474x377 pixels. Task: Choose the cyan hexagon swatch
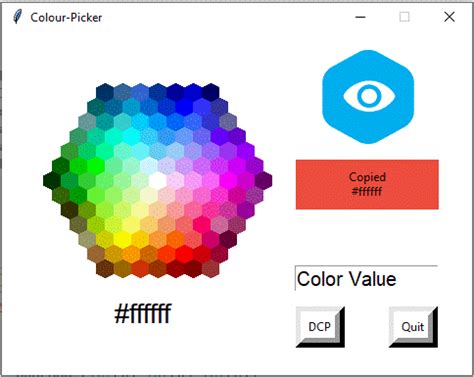click(x=131, y=136)
